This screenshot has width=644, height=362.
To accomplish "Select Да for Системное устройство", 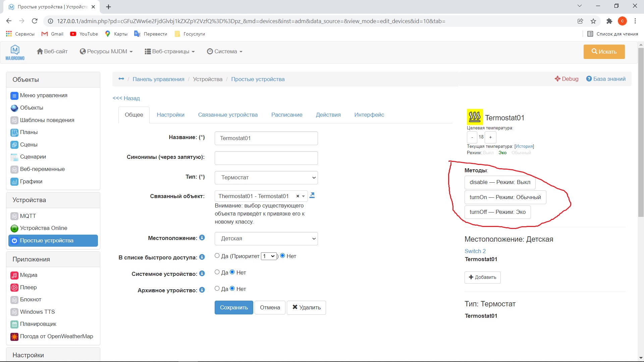I will [x=217, y=272].
